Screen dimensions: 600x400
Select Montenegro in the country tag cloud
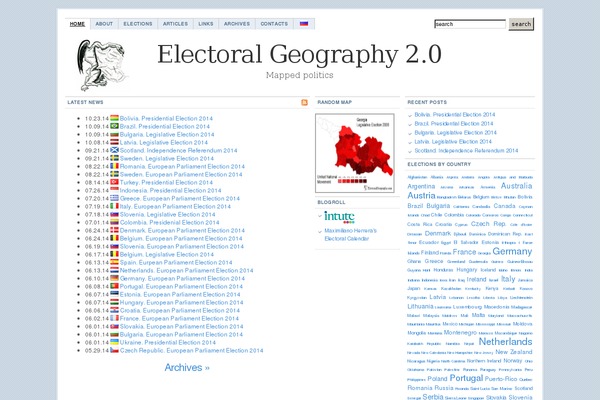click(460, 333)
